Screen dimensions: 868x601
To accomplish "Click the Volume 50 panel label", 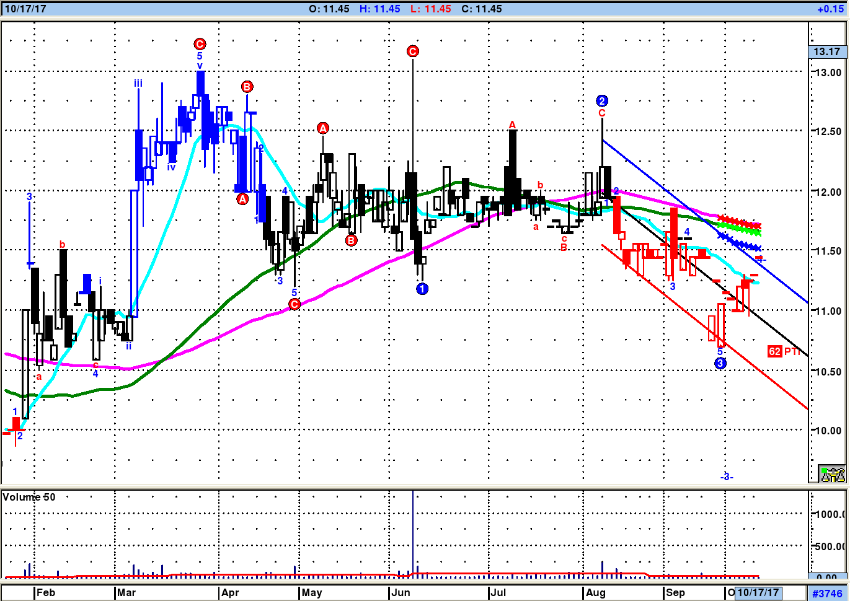I will (29, 497).
